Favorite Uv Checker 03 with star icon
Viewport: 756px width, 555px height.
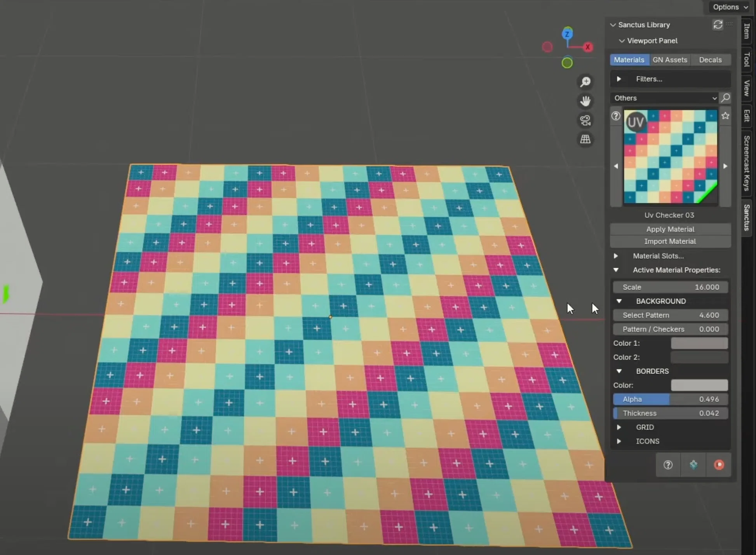(725, 116)
